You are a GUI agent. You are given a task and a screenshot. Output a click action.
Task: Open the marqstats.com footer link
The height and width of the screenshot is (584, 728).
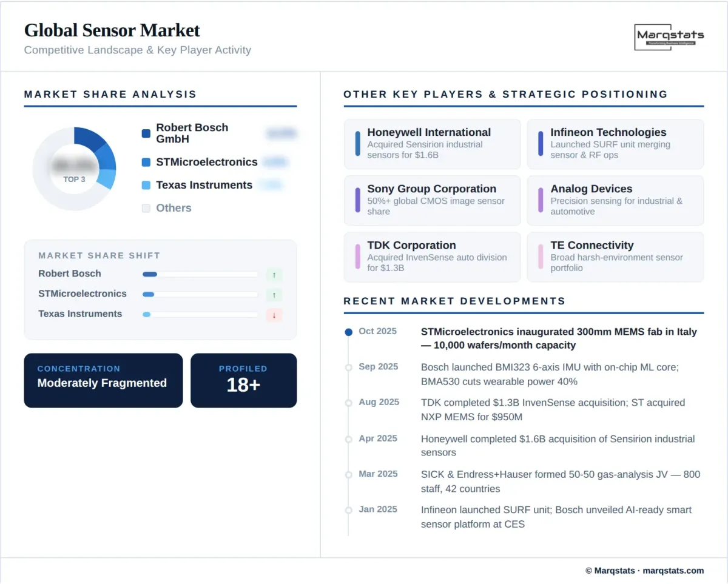[673, 571]
